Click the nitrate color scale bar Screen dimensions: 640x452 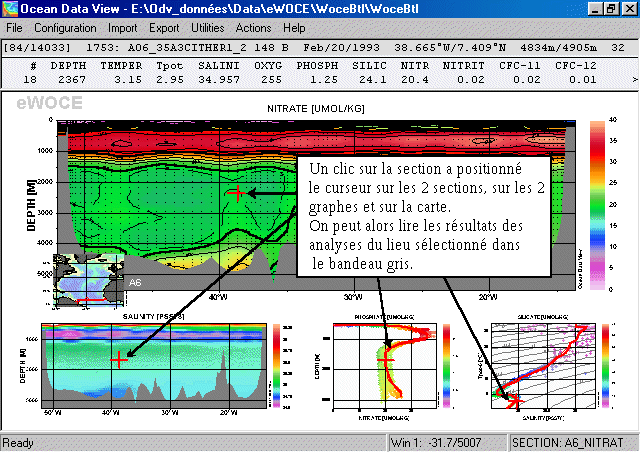coord(597,205)
